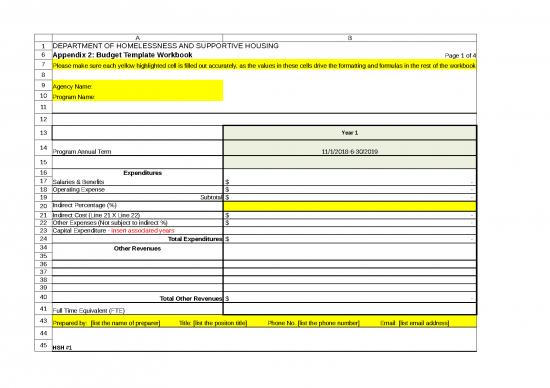The height and width of the screenshot is (388, 550).
Task: Click the 'Title: [list the position title]' text
Action: click(213, 323)
